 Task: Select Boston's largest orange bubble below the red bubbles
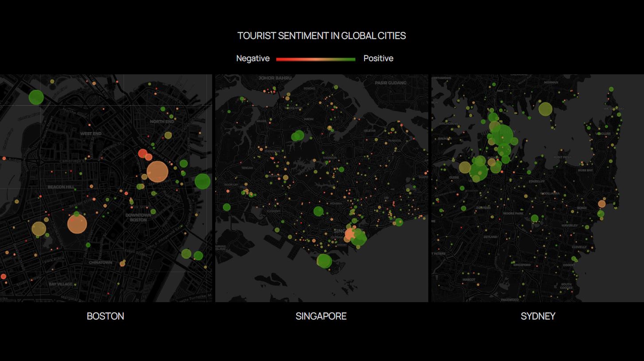tap(157, 172)
